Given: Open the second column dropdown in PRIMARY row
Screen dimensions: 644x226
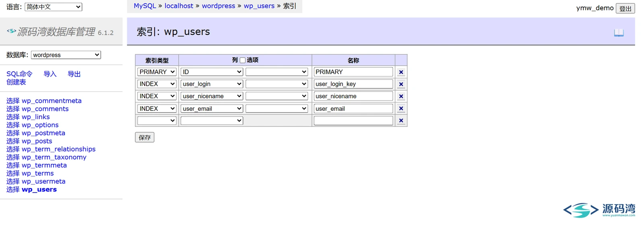Looking at the screenshot, I should pos(277,72).
